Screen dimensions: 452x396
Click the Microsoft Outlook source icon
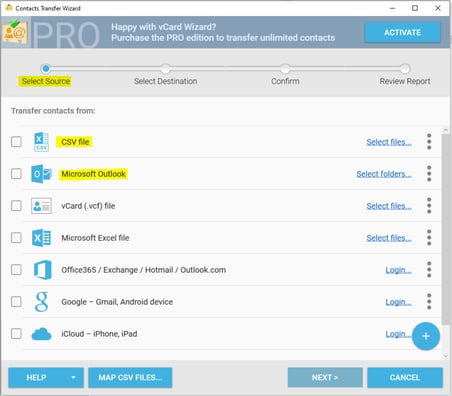41,174
